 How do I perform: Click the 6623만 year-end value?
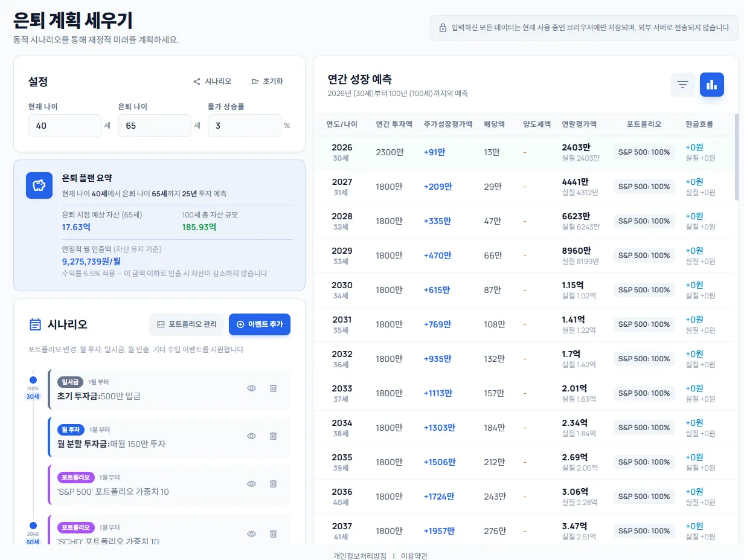[x=576, y=216]
